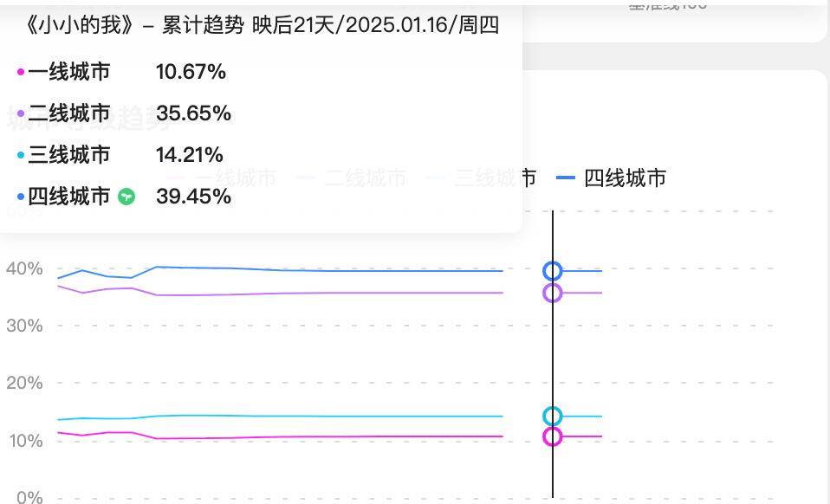The width and height of the screenshot is (830, 504).
Task: Click the cyan dot next to 三线城市 in tooltip
Action: tap(21, 155)
